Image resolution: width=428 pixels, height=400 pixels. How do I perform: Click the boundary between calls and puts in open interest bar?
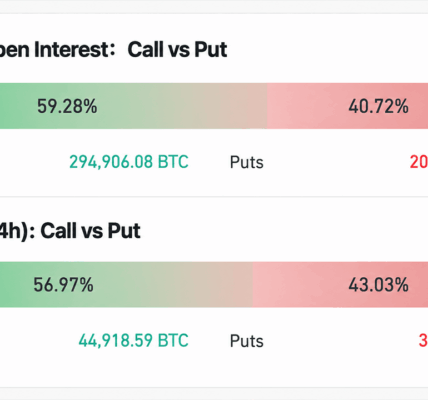click(267, 106)
